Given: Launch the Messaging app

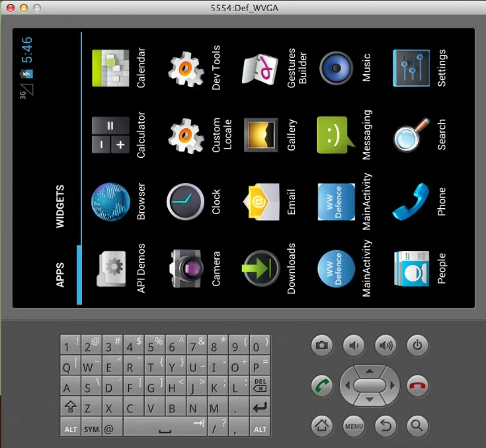Looking at the screenshot, I should [336, 135].
